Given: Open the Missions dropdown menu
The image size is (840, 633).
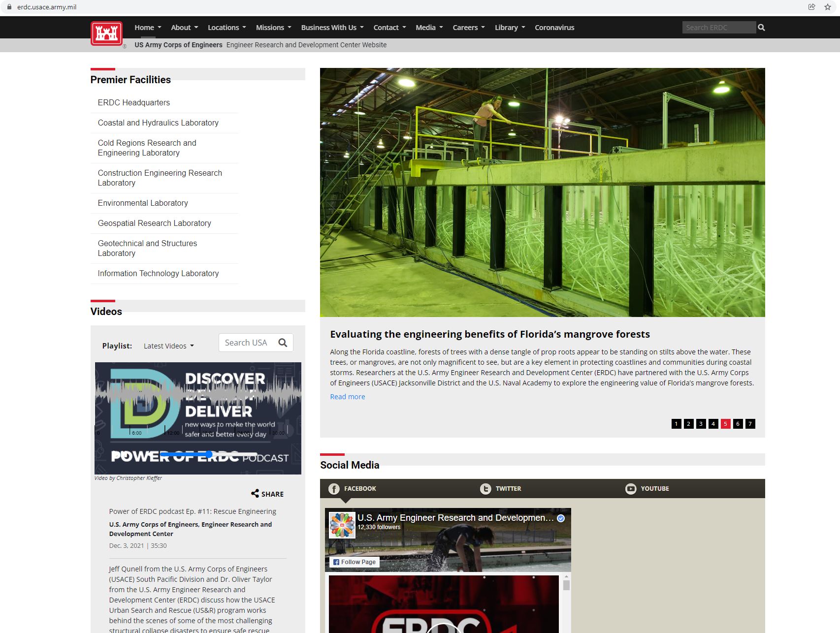Looking at the screenshot, I should (x=274, y=28).
